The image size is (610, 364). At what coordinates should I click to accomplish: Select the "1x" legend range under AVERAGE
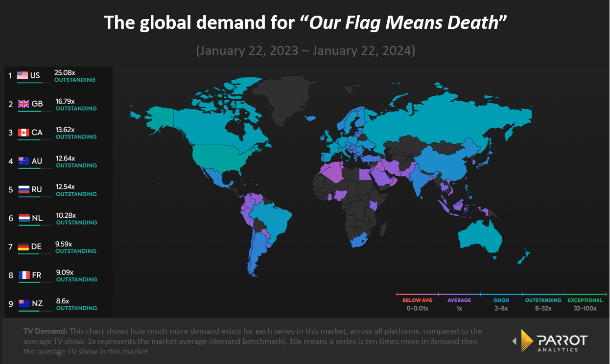(x=459, y=309)
